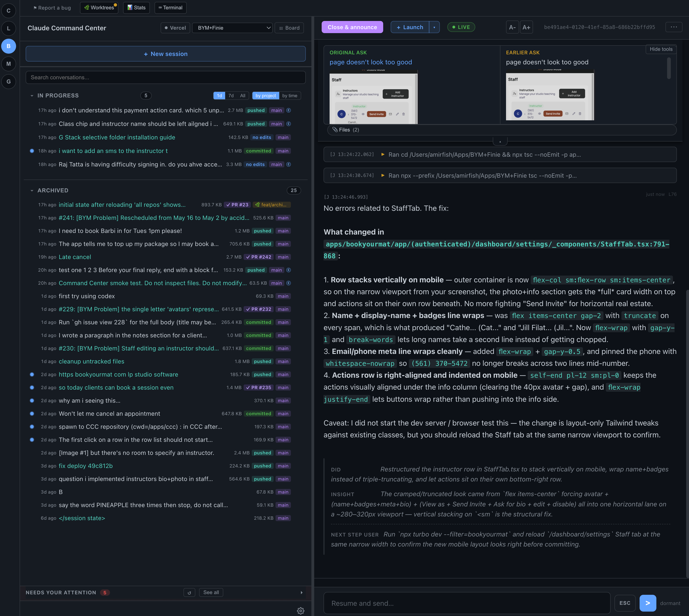Open PR #242 badge on Late cancel
This screenshot has height=616, width=689.
[258, 257]
